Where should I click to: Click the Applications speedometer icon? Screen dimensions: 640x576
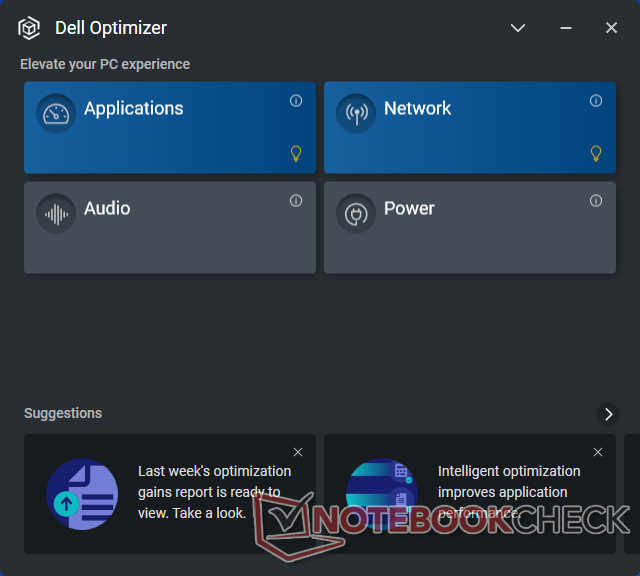click(56, 113)
